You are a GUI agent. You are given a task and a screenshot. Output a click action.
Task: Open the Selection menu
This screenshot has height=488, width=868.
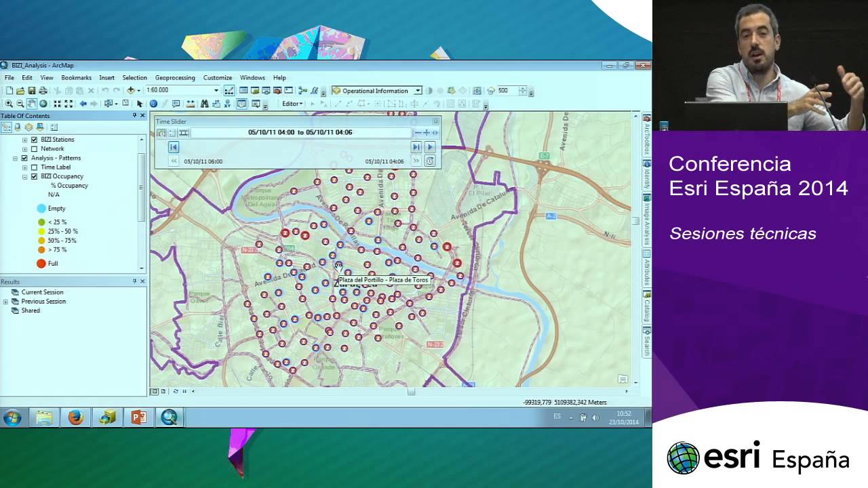pos(134,78)
